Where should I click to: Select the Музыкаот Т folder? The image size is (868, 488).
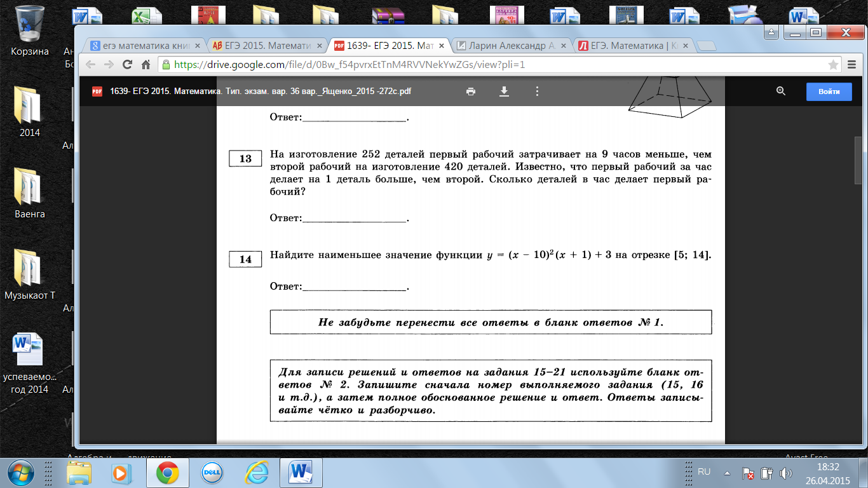(x=30, y=274)
